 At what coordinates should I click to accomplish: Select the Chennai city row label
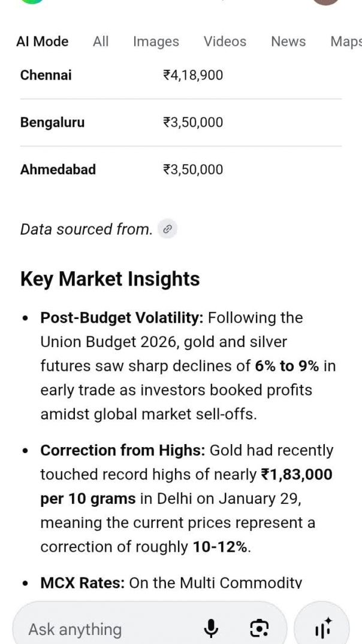(x=46, y=75)
